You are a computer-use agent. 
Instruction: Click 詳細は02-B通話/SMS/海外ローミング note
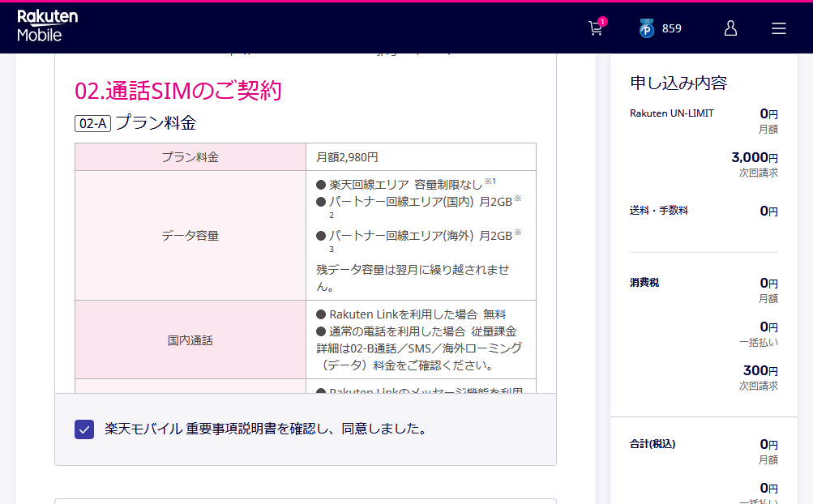click(419, 357)
